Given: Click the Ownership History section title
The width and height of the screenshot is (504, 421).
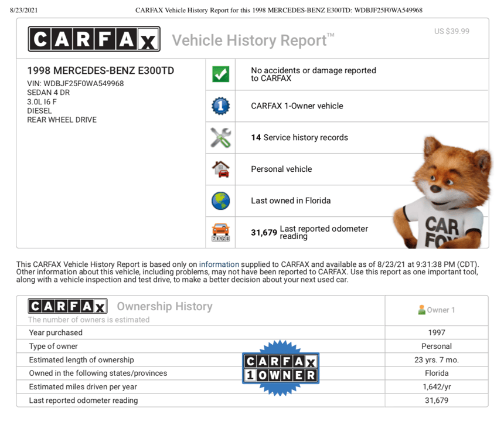Looking at the screenshot, I should pos(164,307).
